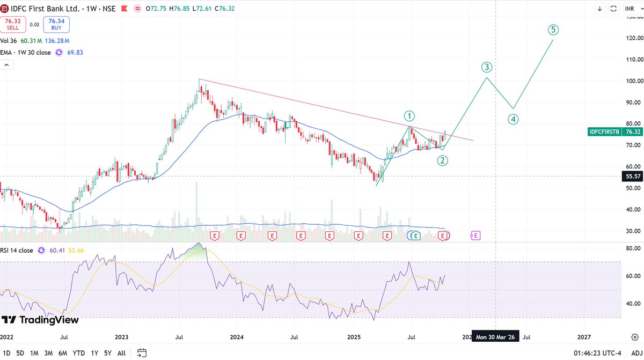Click the RSI average value 53.66

tap(75, 251)
